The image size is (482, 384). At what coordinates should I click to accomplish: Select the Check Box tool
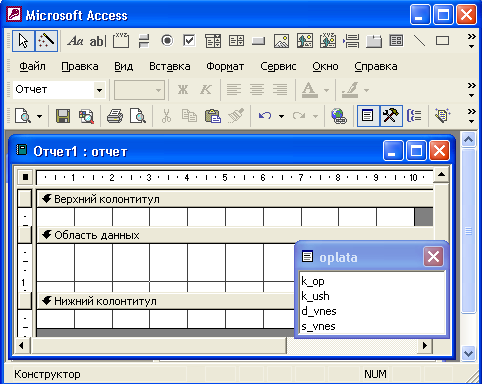[x=189, y=41]
